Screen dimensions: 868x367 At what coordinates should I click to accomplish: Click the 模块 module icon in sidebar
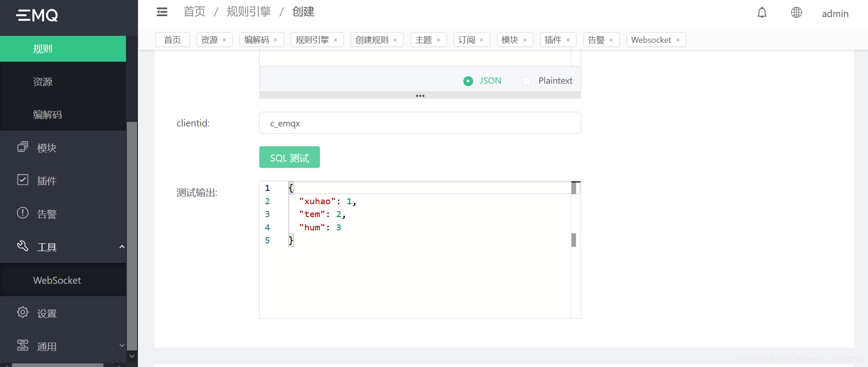point(23,147)
